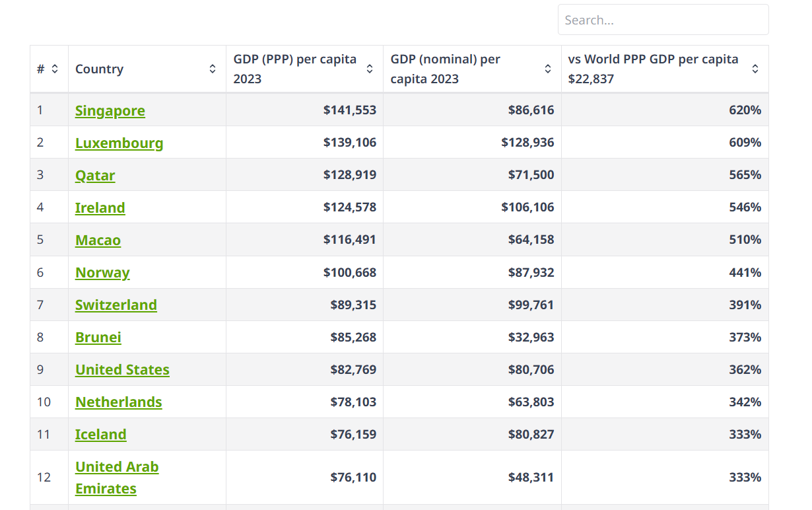The width and height of the screenshot is (812, 510).
Task: Click Luxembourg's $128,936 nominal GDP cell
Action: (527, 143)
